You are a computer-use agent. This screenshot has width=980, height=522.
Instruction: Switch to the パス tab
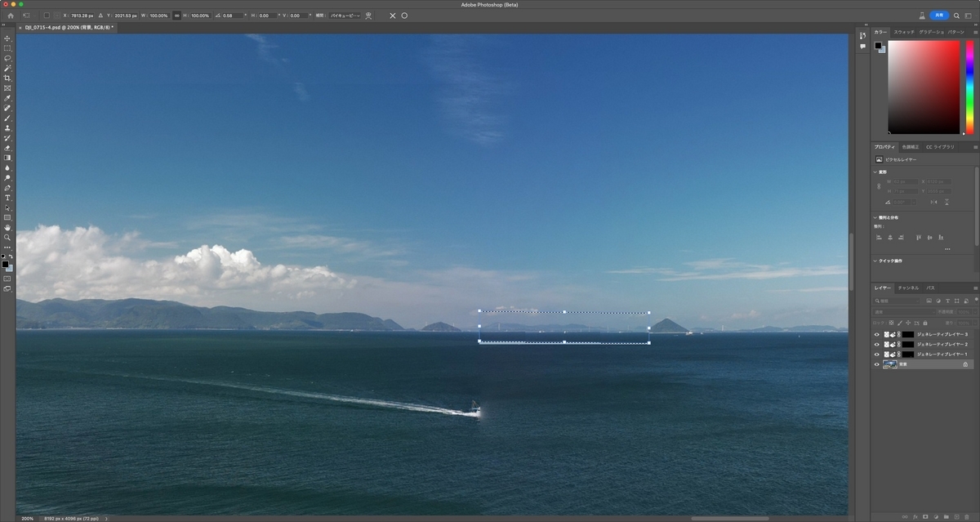[x=930, y=288]
